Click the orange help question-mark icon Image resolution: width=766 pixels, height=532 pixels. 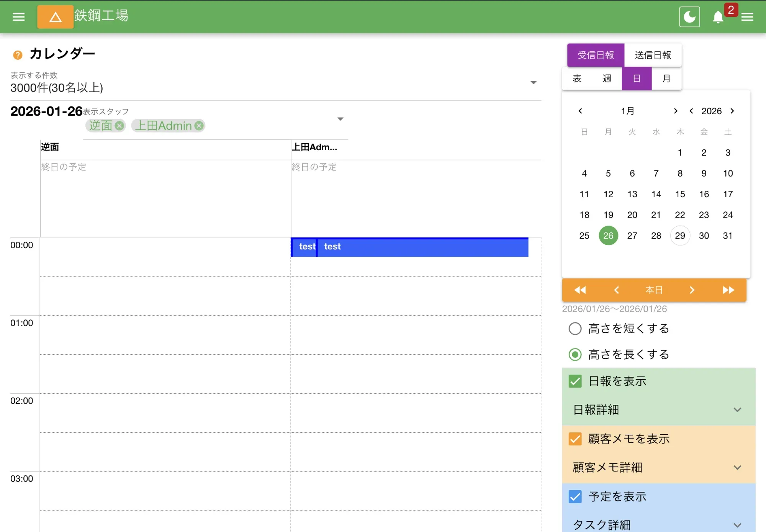[18, 55]
